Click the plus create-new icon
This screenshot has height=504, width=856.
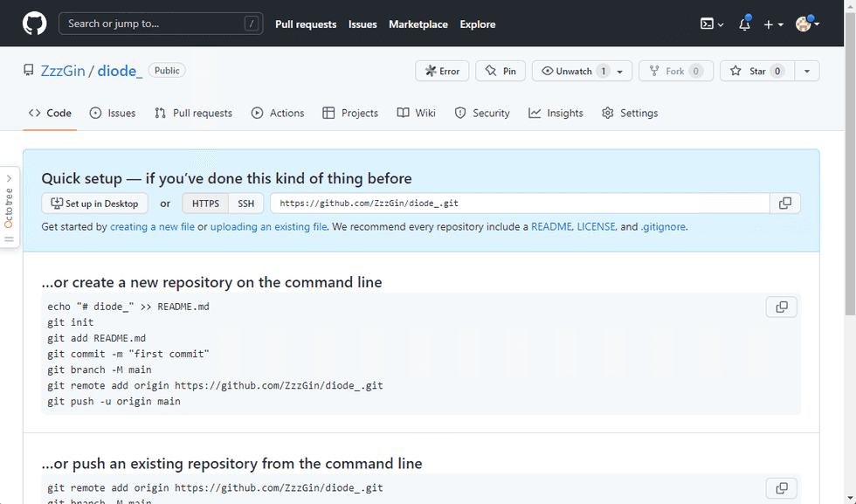coord(768,24)
